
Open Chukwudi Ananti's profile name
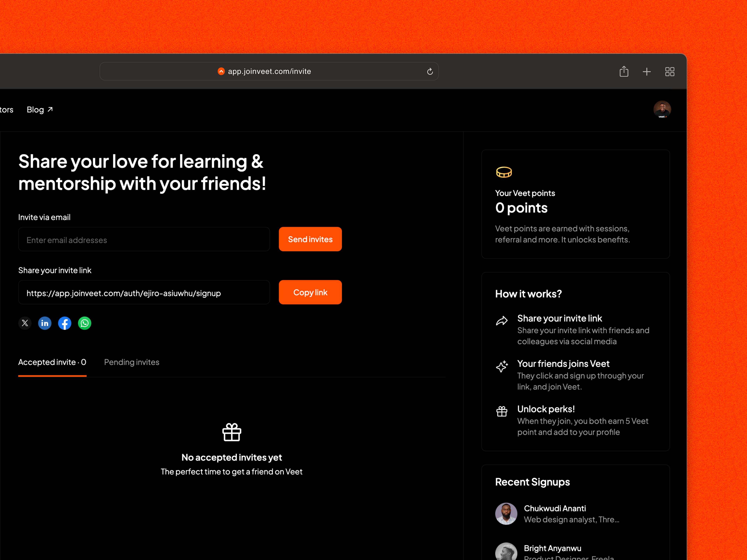[554, 508]
